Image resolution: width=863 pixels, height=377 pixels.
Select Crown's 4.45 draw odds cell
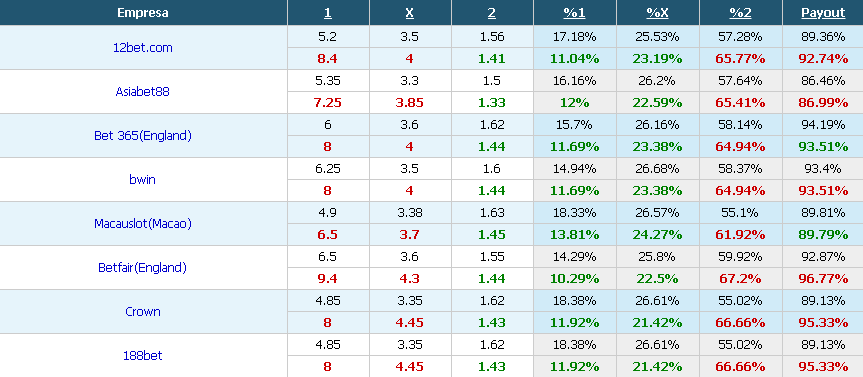[409, 323]
